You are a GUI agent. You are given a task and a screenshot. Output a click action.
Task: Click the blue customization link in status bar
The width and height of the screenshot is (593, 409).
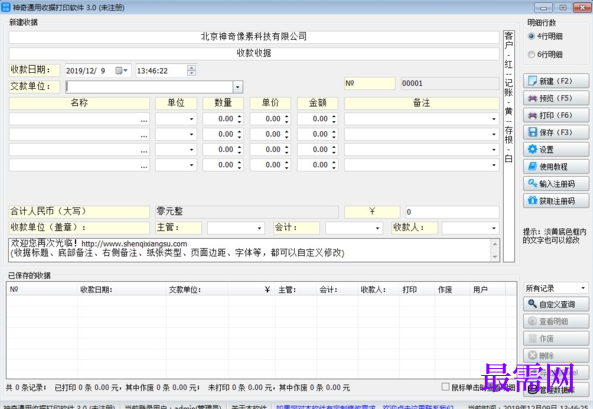coord(365,407)
